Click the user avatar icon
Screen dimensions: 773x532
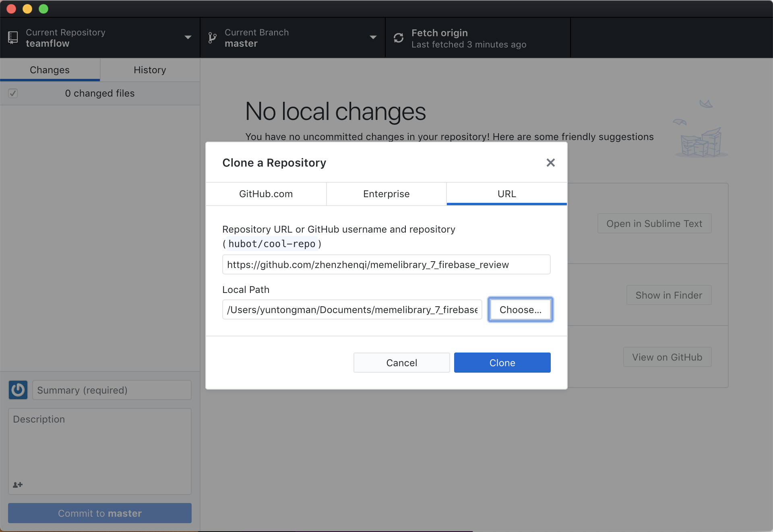[18, 390]
